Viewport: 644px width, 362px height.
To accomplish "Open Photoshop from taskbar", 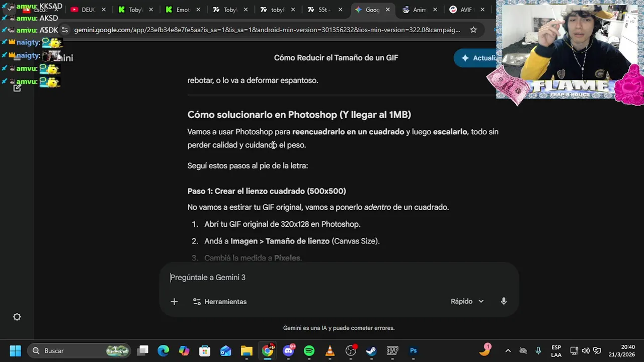I will [x=414, y=350].
